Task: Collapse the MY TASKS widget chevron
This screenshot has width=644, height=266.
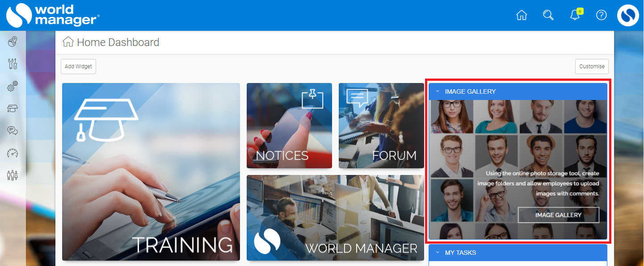Action: click(x=437, y=252)
